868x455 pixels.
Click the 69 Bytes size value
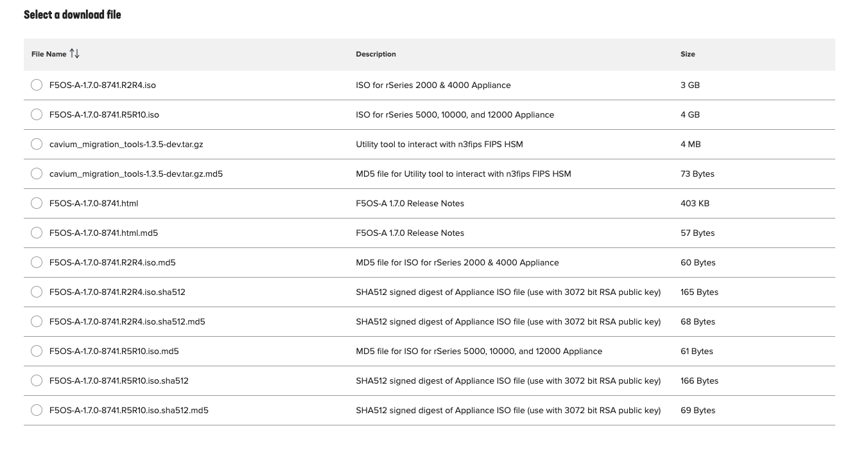[x=698, y=410]
